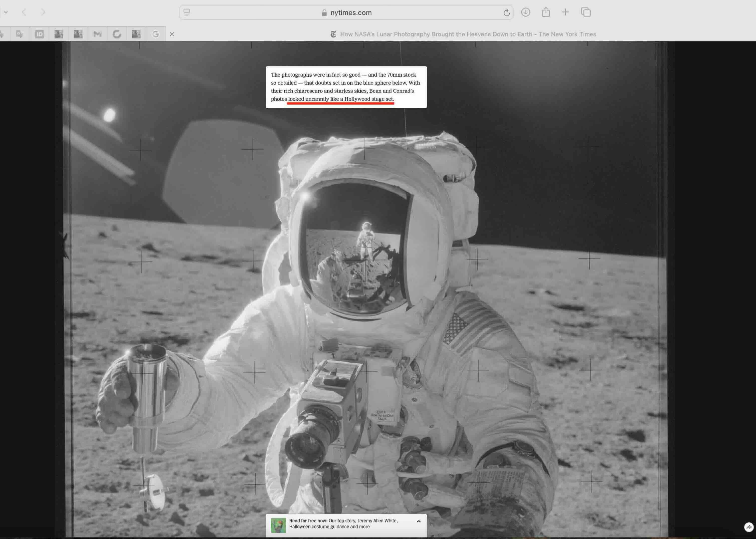Screen dimensions: 756x539
Task: Switch to the Google pinned tab
Action: pos(155,34)
